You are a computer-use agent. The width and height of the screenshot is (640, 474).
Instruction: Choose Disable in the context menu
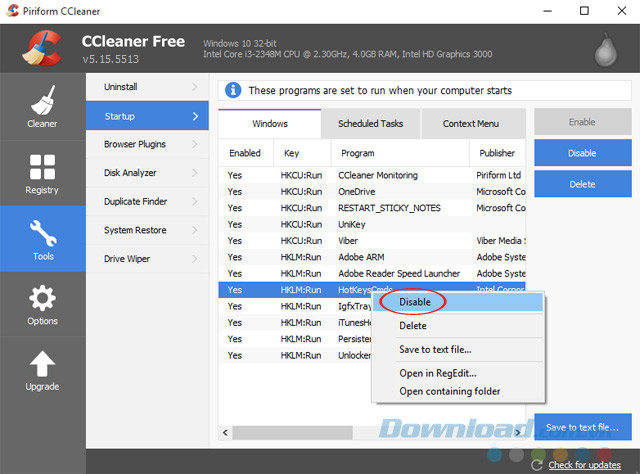(x=458, y=302)
